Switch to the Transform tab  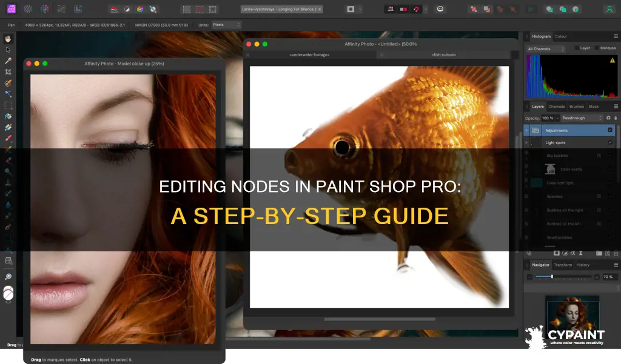[563, 265]
